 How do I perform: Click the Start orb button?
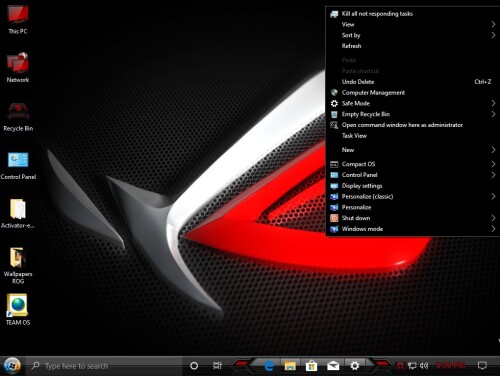12,366
